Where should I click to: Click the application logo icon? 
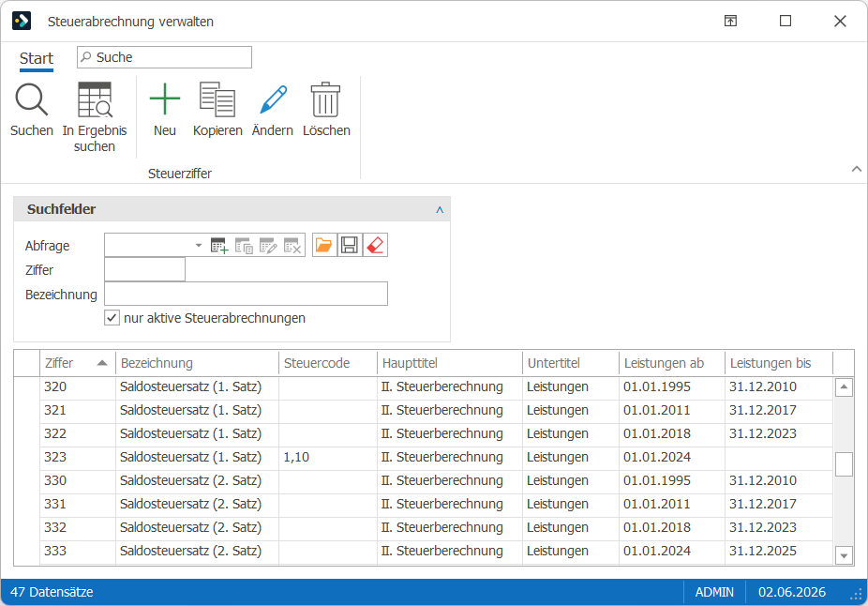point(22,21)
